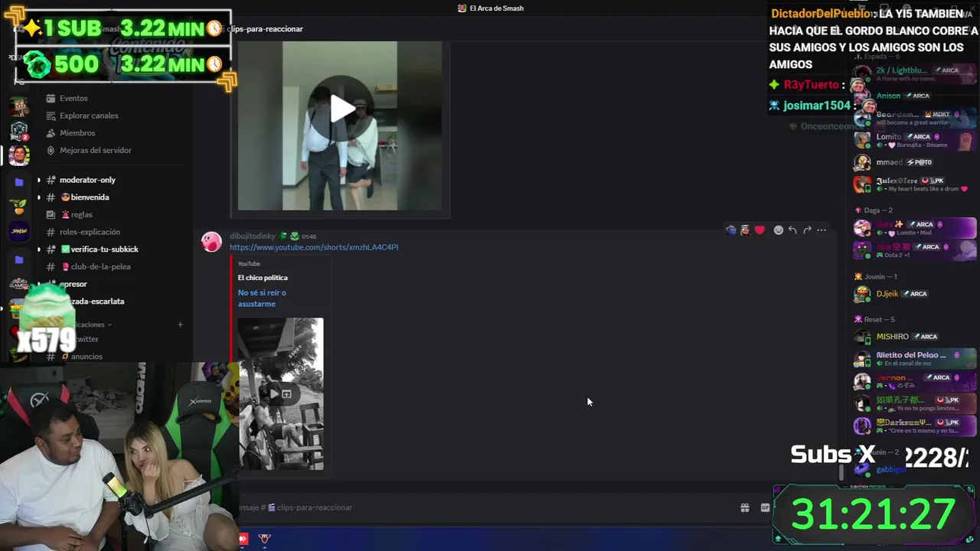React with the first quick emoji
This screenshot has width=980, height=551.
pos(731,230)
